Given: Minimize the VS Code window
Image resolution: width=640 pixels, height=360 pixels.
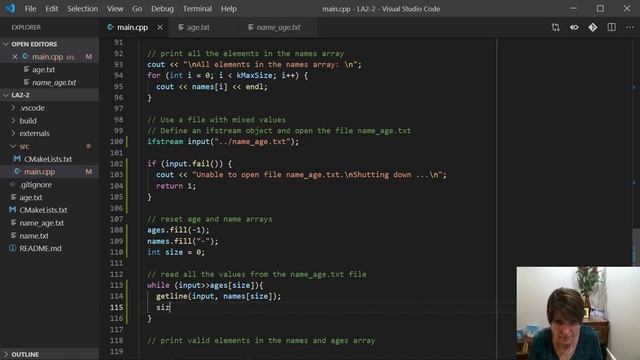Looking at the screenshot, I should (x=573, y=9).
